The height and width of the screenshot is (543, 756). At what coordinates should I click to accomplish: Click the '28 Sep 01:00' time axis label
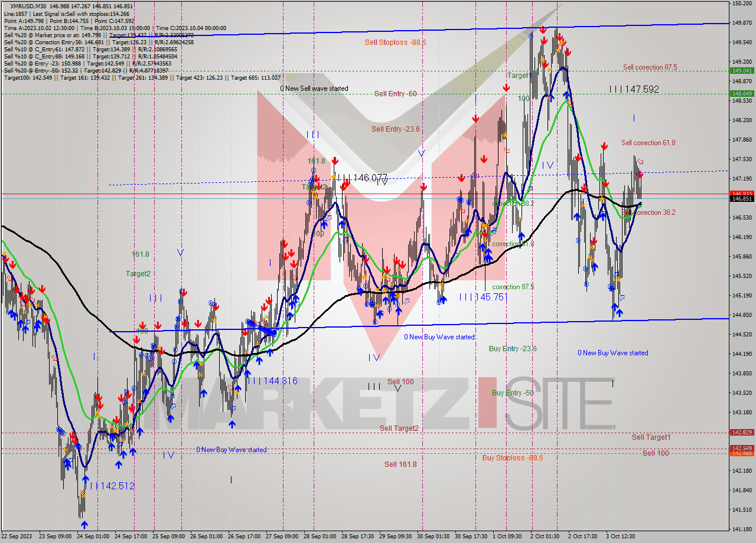(321, 537)
